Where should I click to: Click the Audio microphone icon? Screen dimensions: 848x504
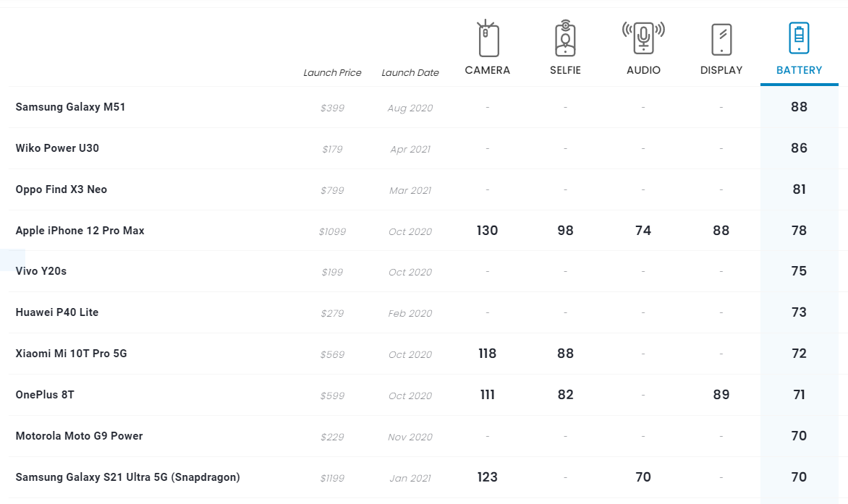click(x=643, y=38)
